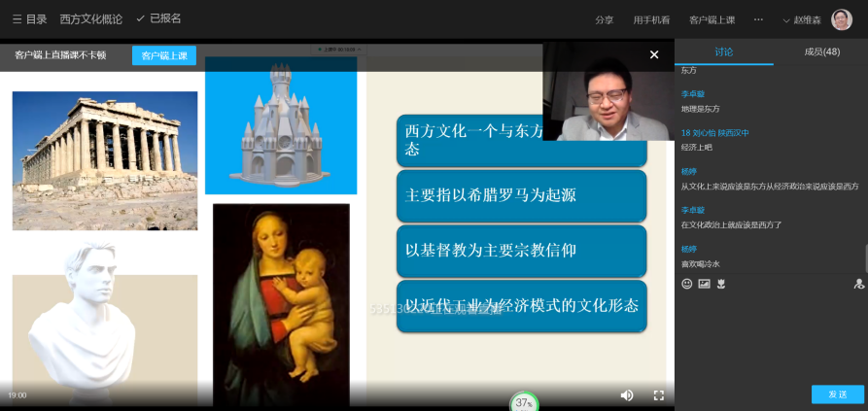Click the chat message 经济上吧

696,148
